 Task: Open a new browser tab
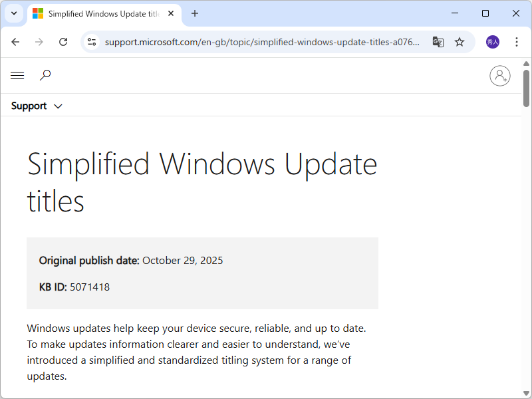click(x=194, y=13)
